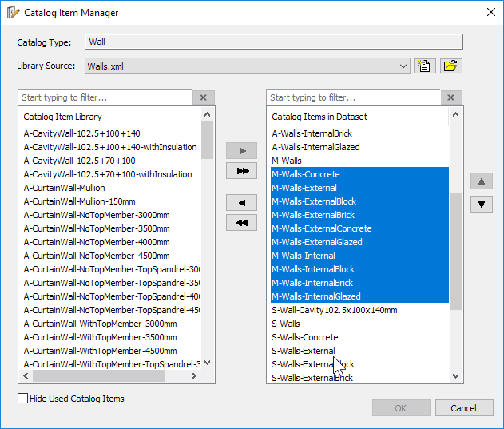Click the Catalog Type Wall field

tap(274, 42)
